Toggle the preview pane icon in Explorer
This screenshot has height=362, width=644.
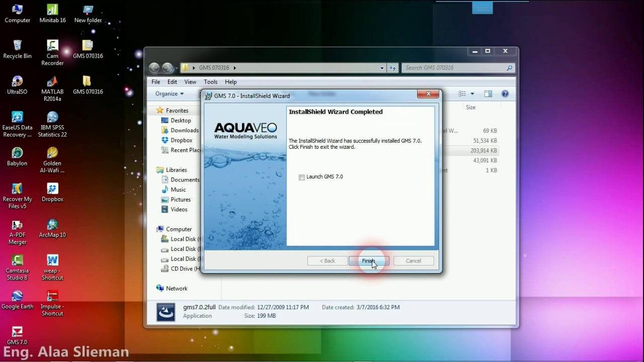tap(488, 94)
